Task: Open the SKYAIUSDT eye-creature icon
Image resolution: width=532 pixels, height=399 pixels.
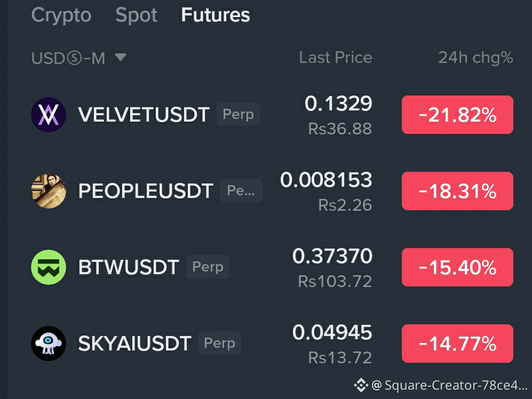Action: pos(49,344)
